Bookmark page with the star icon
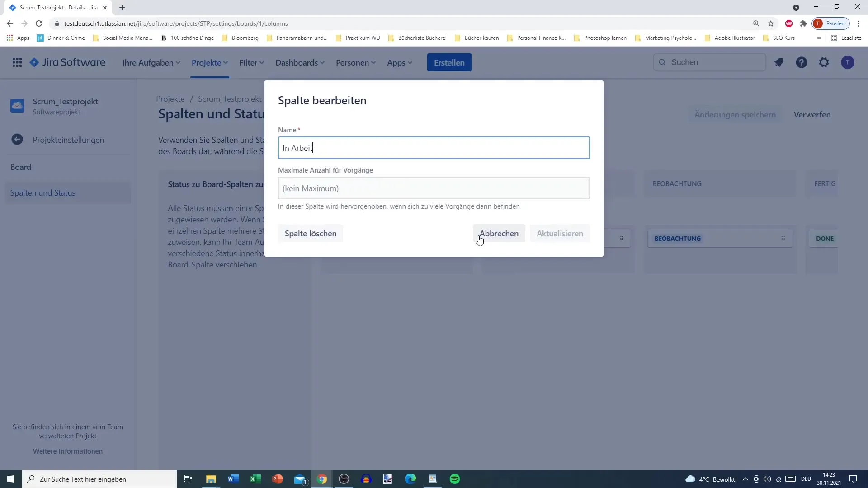Screen dimensions: 868x488 coord(771,23)
